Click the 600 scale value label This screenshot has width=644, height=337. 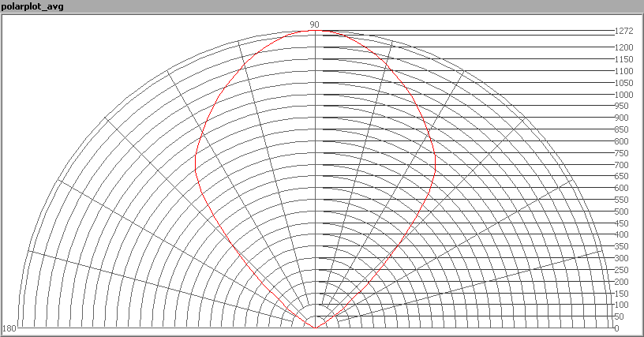point(622,188)
